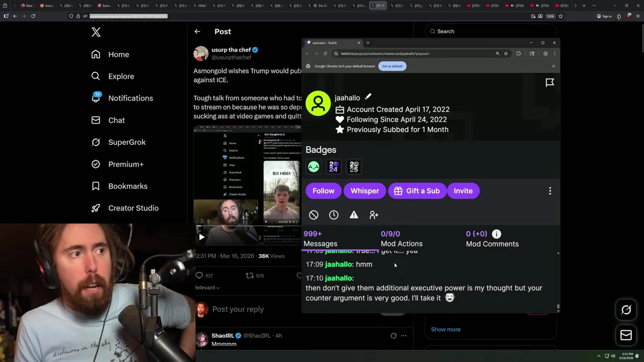Click the timeout clock icon

click(334, 215)
